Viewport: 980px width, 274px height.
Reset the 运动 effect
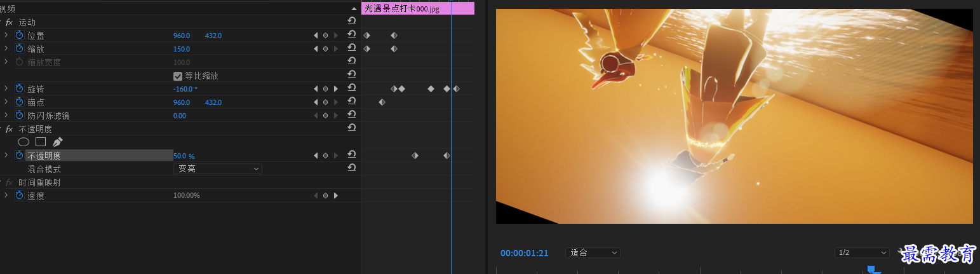point(351,22)
